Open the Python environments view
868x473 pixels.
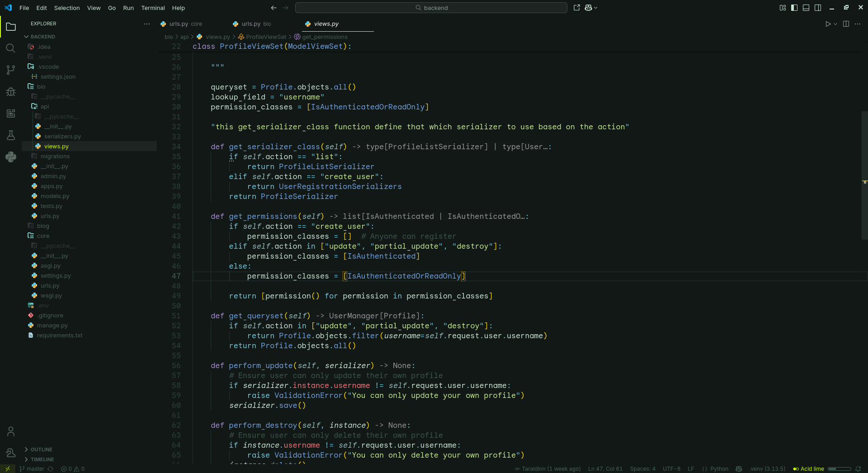pos(11,157)
